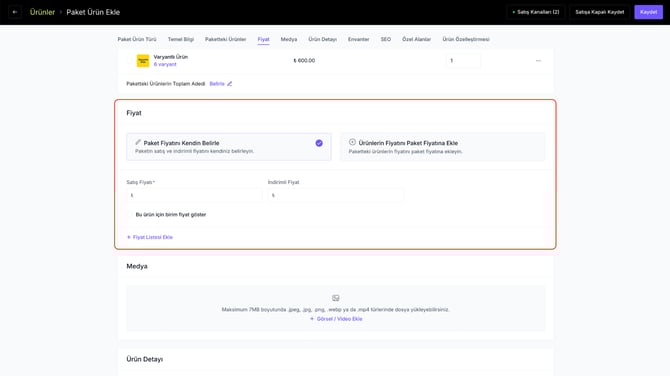Screen dimensions: 670x376
Task: Toggle Bu ürün için birim fiyat göster checkbox
Action: click(130, 214)
